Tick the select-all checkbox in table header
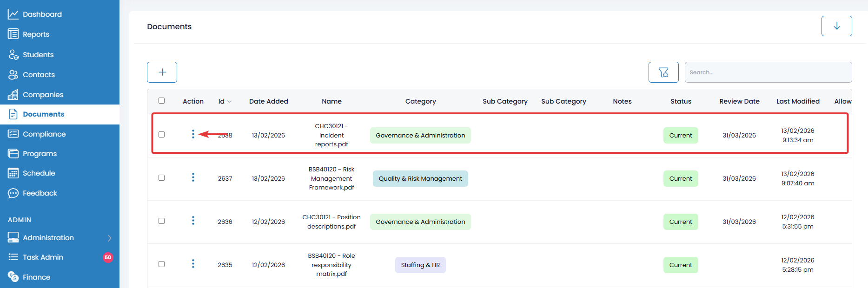Viewport: 868px width, 288px height. coord(161,101)
